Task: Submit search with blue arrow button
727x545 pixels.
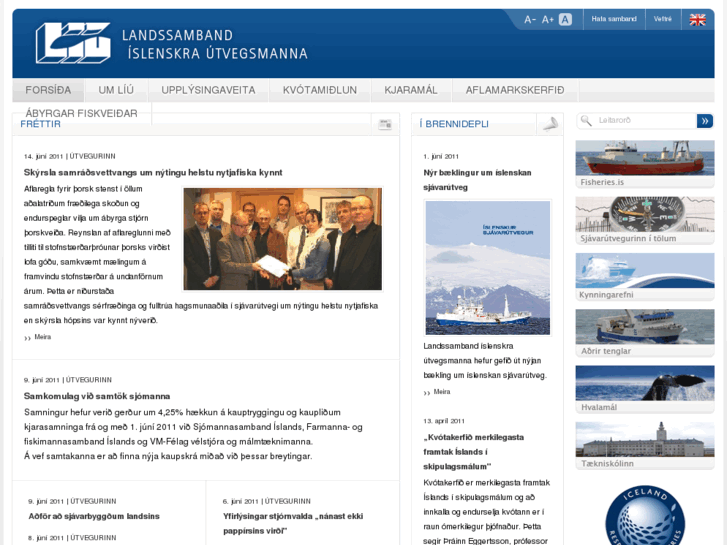Action: 705,121
